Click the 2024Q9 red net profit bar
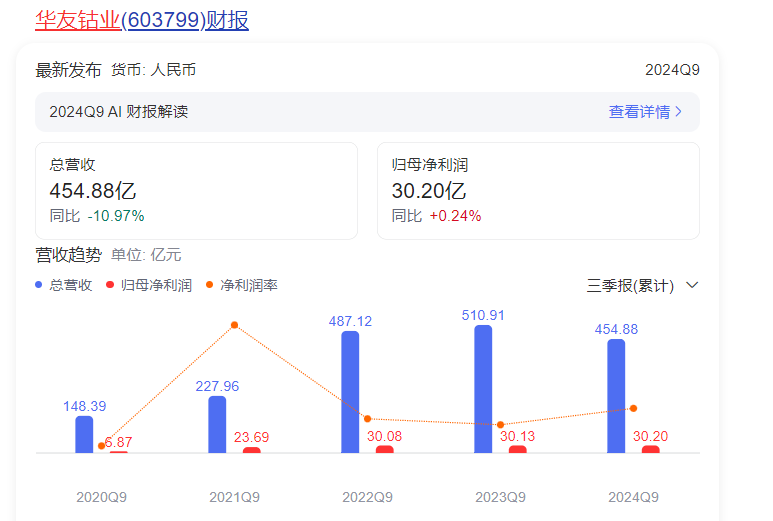 tap(651, 449)
